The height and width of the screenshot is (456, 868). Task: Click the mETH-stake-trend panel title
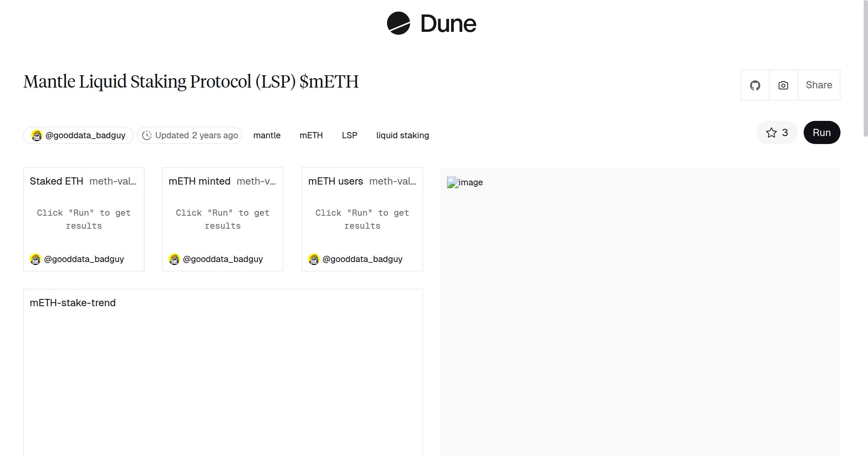(72, 303)
